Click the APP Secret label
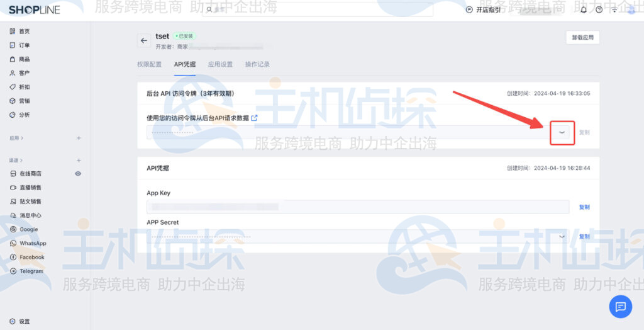The height and width of the screenshot is (330, 644). pos(163,222)
